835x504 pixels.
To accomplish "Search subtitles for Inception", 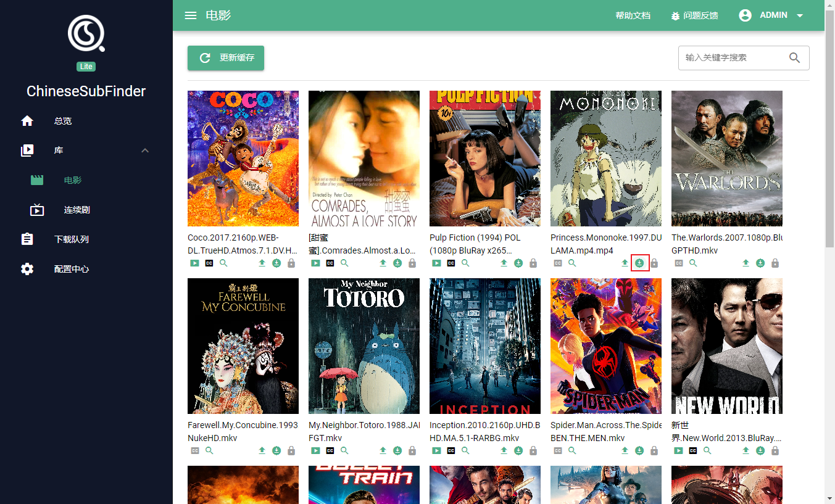I will [x=466, y=450].
